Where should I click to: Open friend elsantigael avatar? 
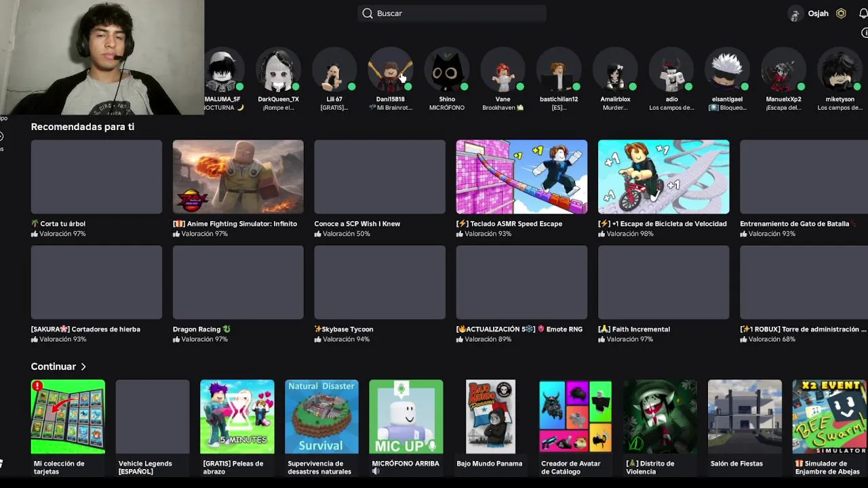pos(727,70)
